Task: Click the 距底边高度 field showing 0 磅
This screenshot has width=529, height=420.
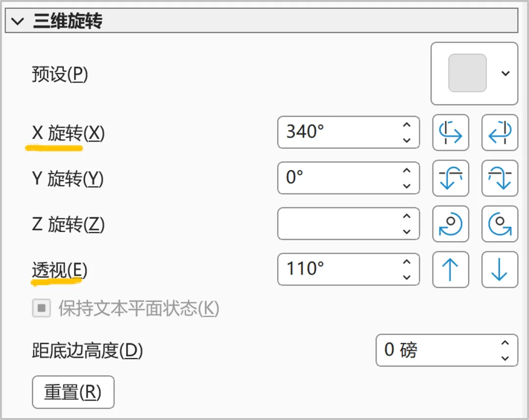Action: pyautogui.click(x=447, y=350)
